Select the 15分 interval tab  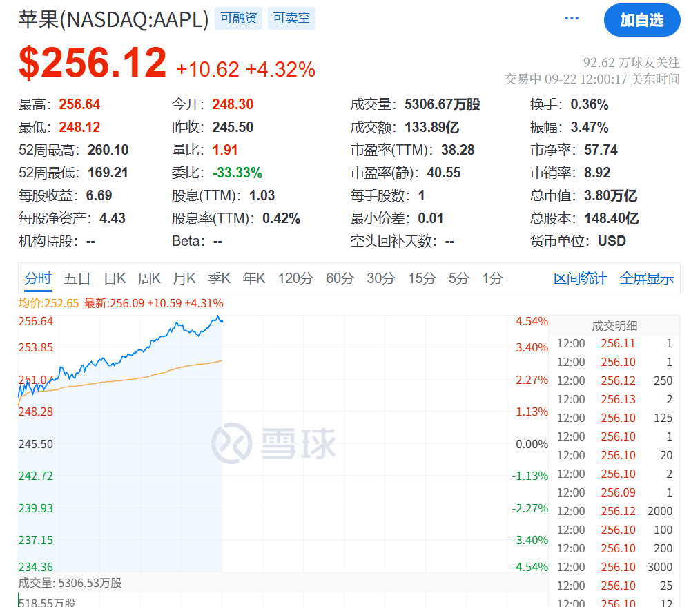tap(421, 278)
